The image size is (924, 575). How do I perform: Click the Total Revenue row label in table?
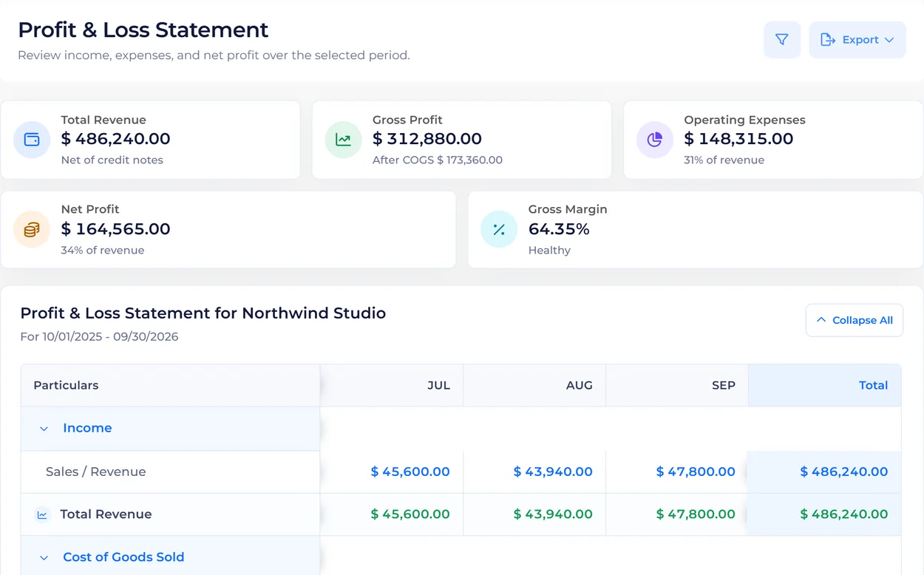coord(106,514)
